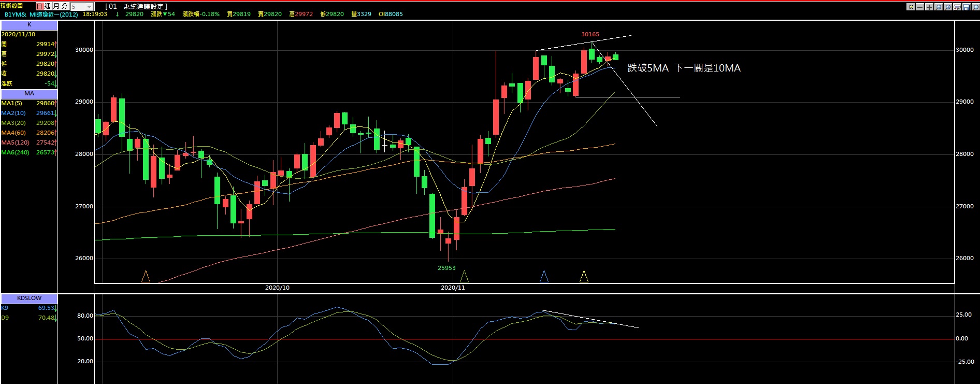Click the drawing eraser toolbar icon
Image resolution: width=980 pixels, height=385 pixels.
(957, 7)
